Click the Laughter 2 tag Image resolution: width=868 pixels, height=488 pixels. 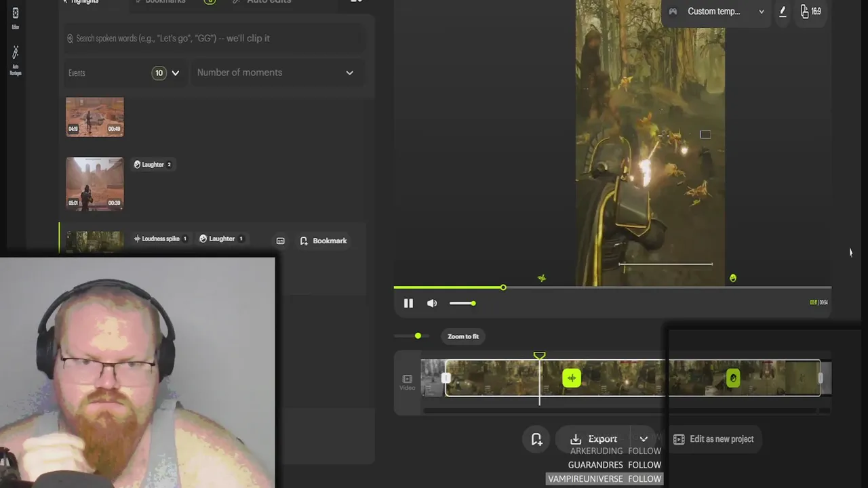click(x=153, y=164)
